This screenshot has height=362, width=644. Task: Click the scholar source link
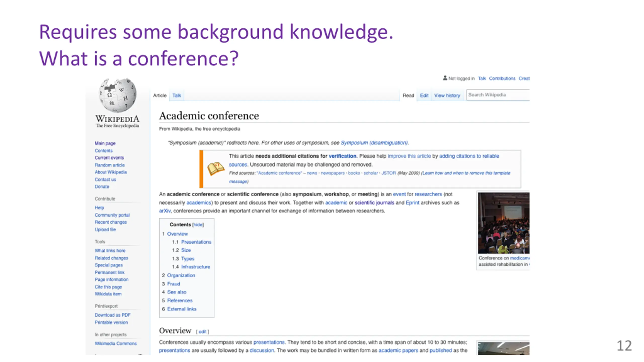click(x=371, y=173)
